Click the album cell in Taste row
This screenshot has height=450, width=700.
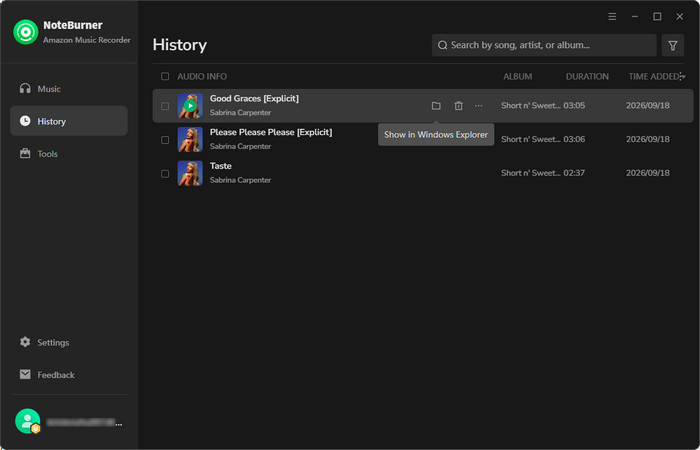pos(531,173)
